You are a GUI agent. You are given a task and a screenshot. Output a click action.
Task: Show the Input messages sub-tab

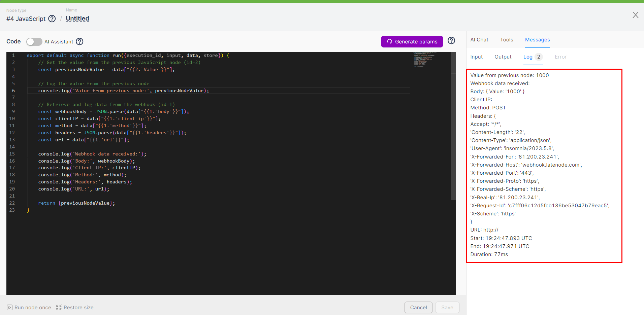(476, 57)
